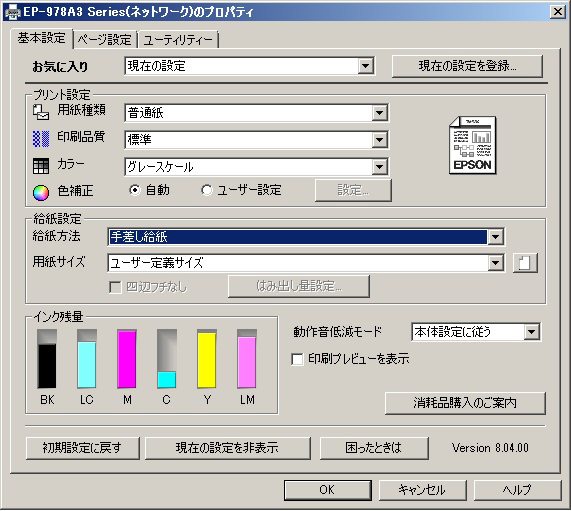Click the black BK ink level bar
571x511 pixels.
point(47,358)
